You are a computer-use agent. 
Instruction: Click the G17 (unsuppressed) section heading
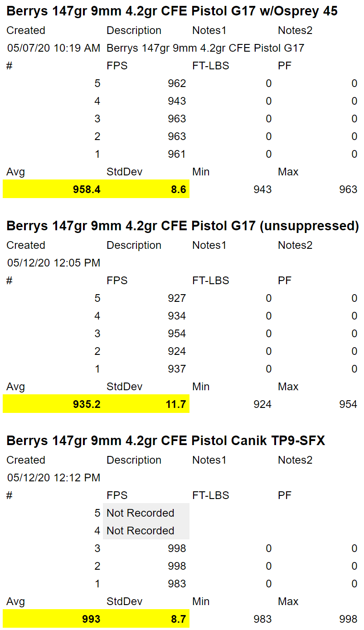[x=182, y=226]
